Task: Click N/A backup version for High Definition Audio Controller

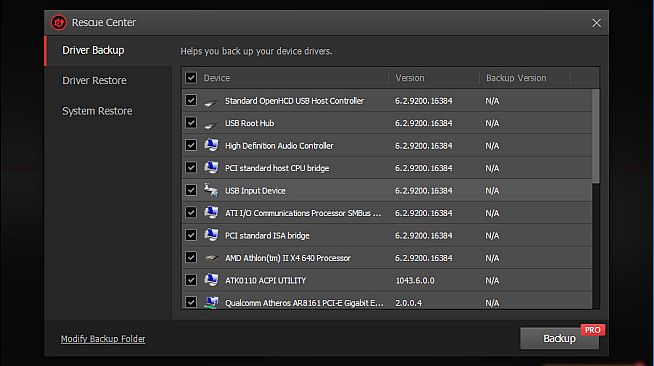Action: pyautogui.click(x=492, y=146)
